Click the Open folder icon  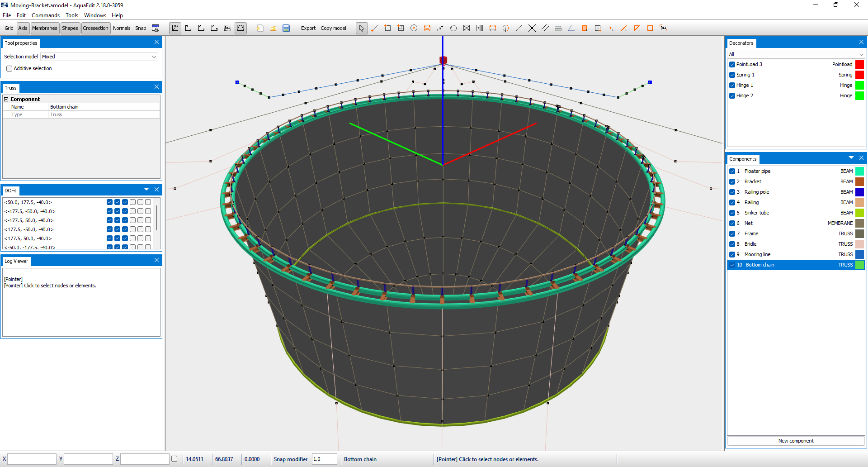(x=273, y=28)
